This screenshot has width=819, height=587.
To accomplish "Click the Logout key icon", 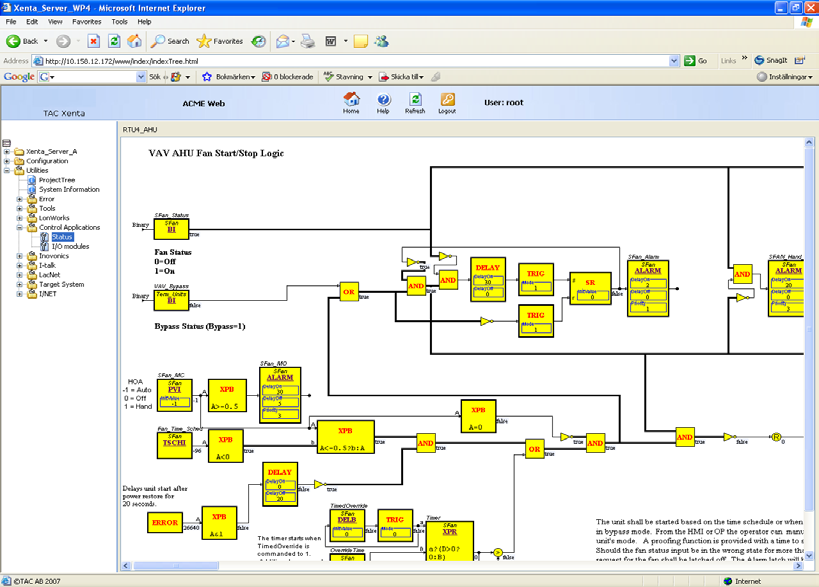I will (447, 103).
